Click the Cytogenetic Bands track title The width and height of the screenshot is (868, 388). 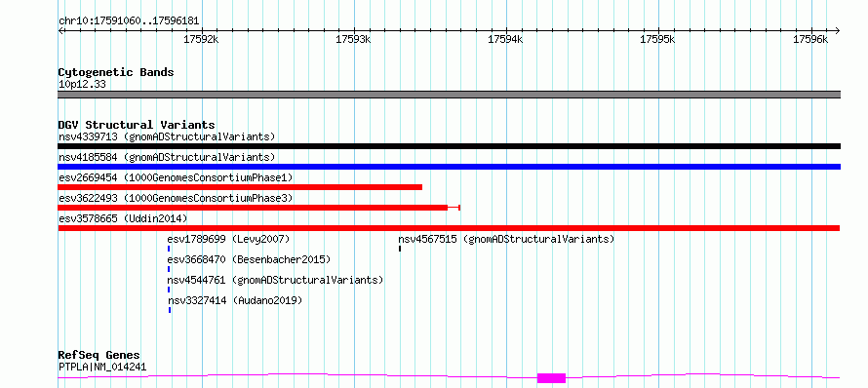(116, 72)
